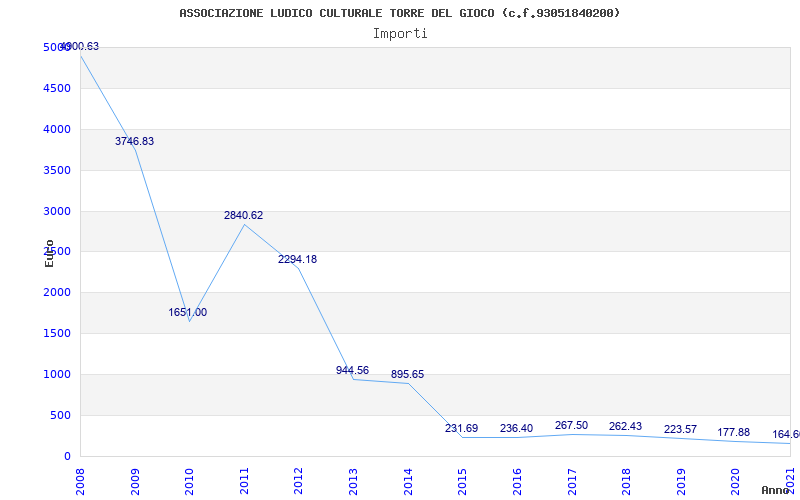Click the association name chart title
This screenshot has width=800, height=500.
pyautogui.click(x=400, y=13)
